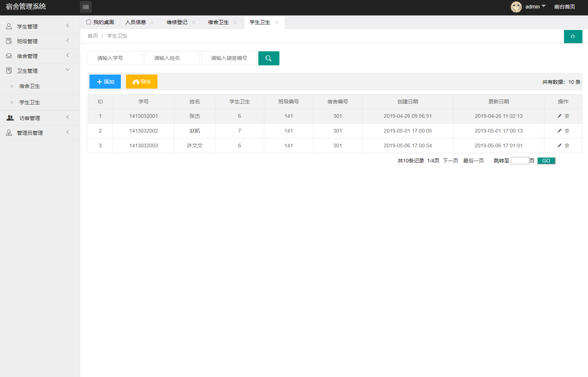This screenshot has height=377, width=588.
Task: Expand the 管理员管理 menu chevron
Action: [x=68, y=132]
